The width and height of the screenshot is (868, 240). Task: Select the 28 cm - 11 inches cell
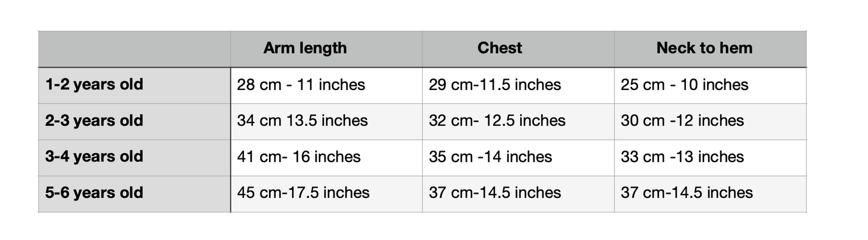(x=301, y=85)
